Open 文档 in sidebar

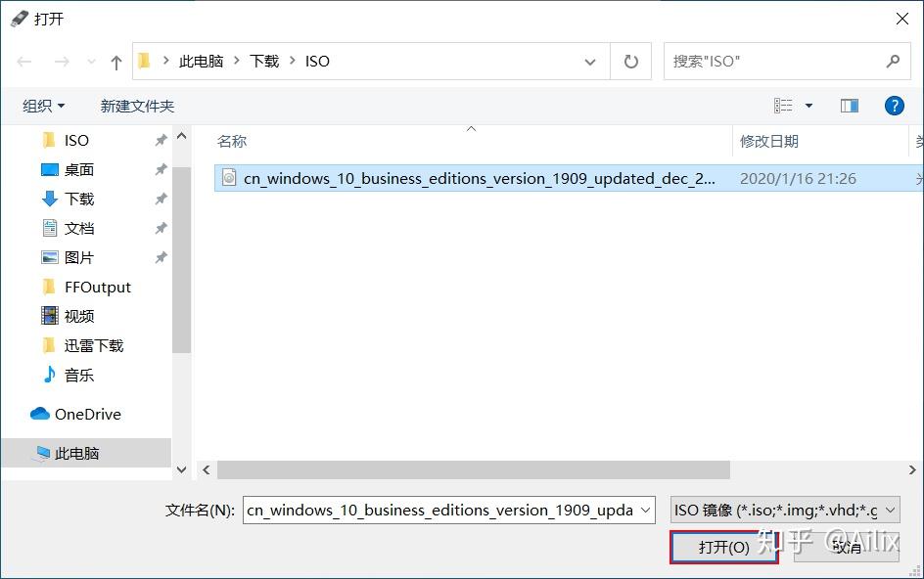click(x=79, y=228)
